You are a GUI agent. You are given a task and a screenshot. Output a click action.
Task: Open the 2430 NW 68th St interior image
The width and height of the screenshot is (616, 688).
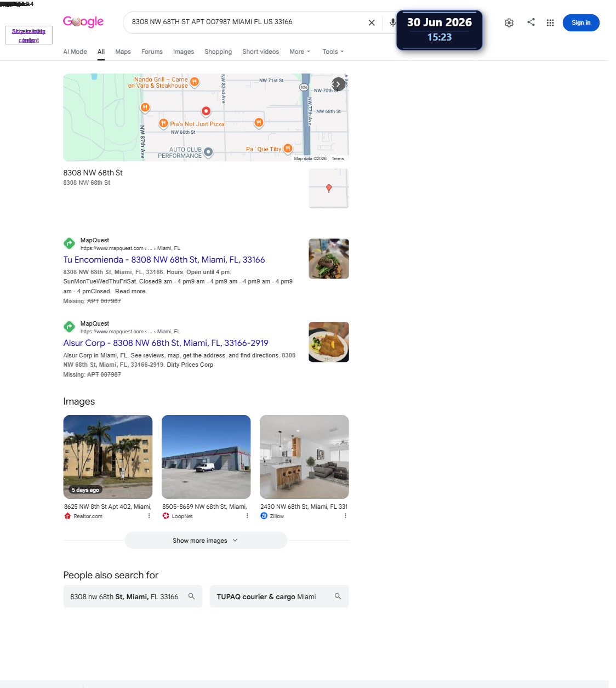click(304, 457)
